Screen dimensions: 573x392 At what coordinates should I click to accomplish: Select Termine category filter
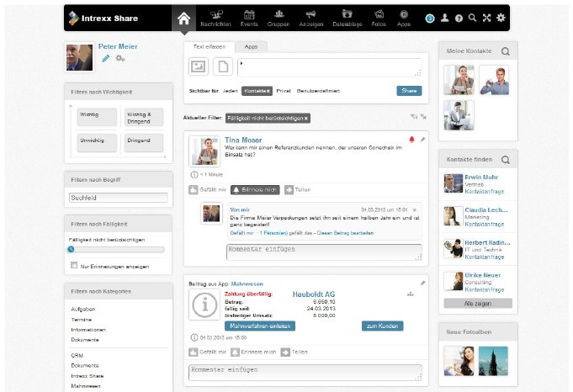[81, 320]
